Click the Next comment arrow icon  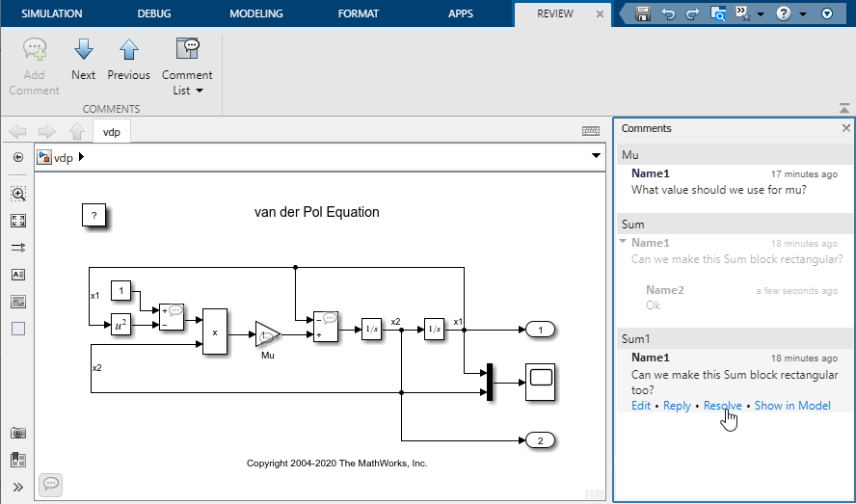[x=83, y=51]
